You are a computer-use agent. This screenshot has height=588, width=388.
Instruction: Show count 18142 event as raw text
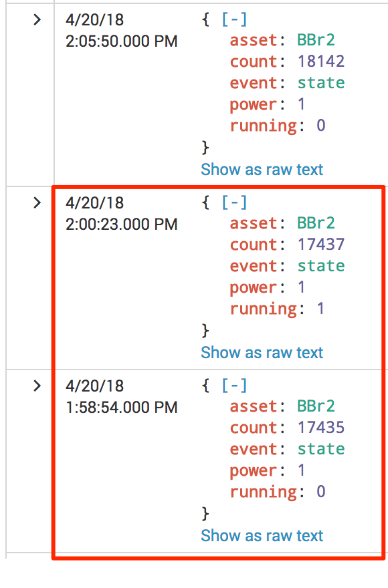(262, 170)
